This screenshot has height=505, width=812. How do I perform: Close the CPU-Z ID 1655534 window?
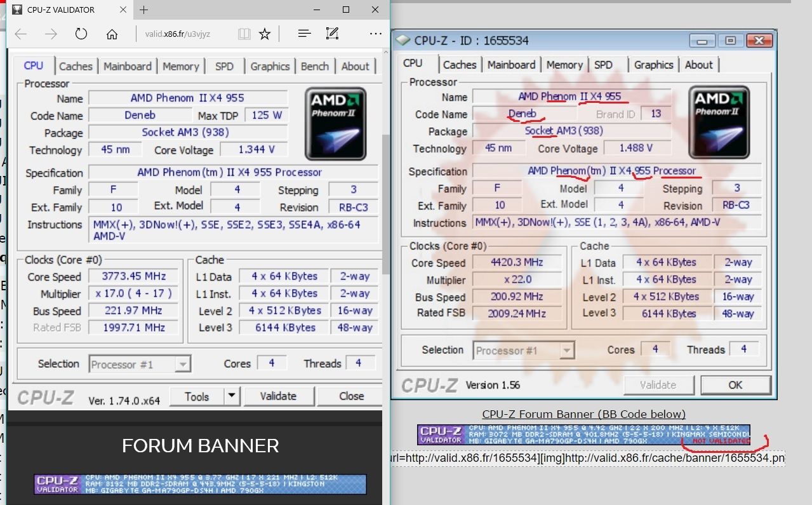[x=758, y=41]
